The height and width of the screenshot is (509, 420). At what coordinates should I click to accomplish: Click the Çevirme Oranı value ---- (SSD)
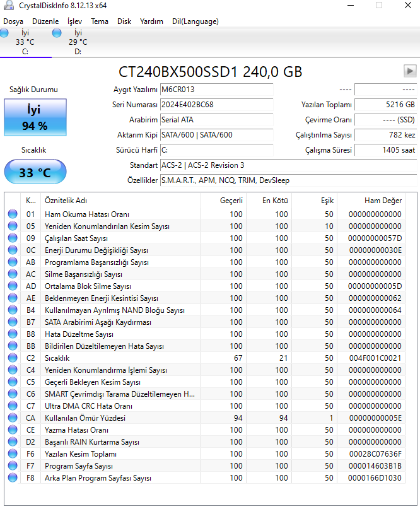pyautogui.click(x=385, y=120)
